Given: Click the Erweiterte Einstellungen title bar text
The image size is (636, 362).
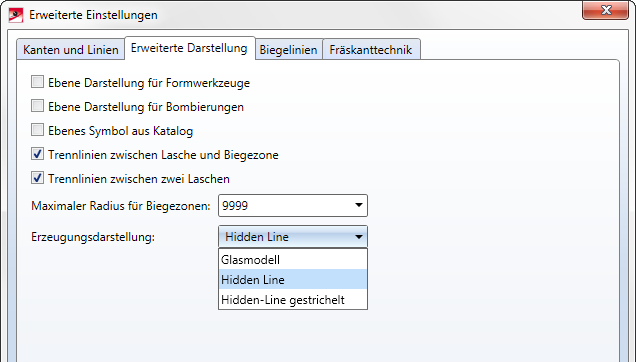Looking at the screenshot, I should [x=93, y=15].
